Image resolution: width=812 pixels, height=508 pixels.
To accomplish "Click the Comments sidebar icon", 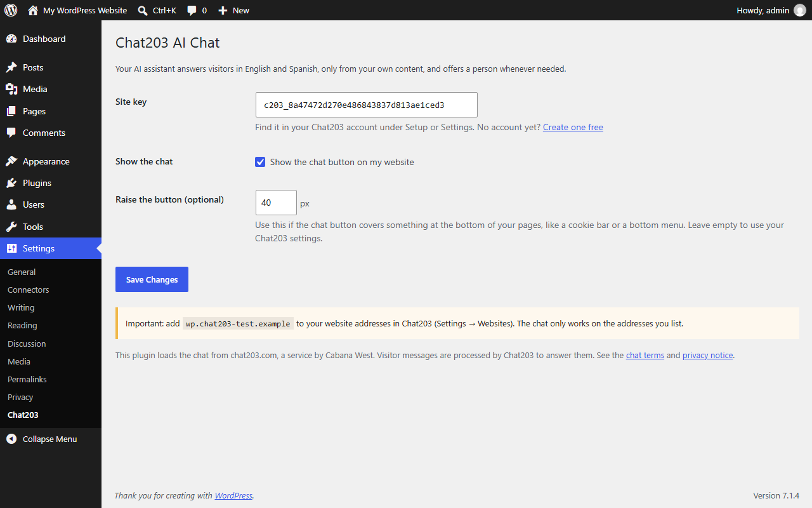I will [x=11, y=133].
